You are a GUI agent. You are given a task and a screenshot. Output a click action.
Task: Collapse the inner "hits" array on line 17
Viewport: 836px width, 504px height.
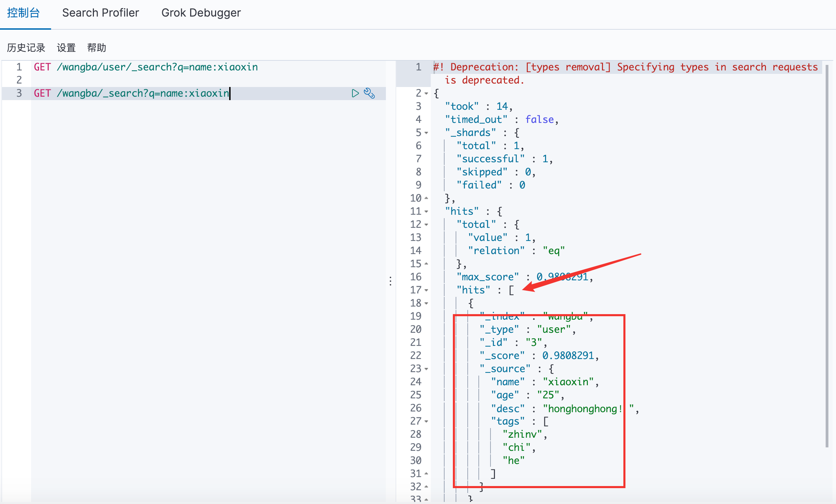[x=427, y=290]
